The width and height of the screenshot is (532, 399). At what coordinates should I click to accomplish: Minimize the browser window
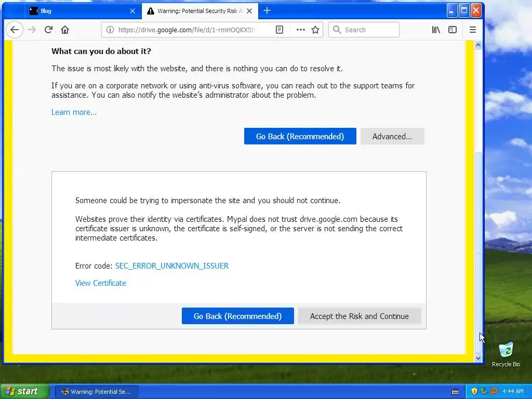click(451, 10)
